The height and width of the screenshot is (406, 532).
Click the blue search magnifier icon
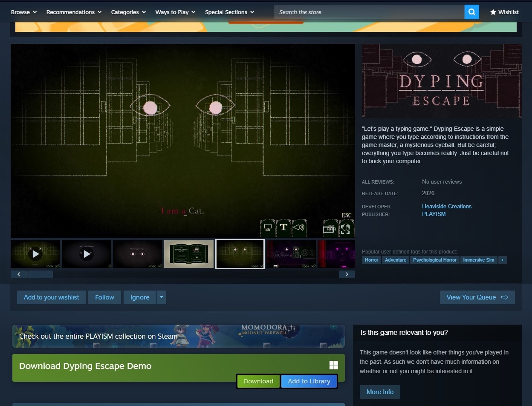(x=471, y=12)
